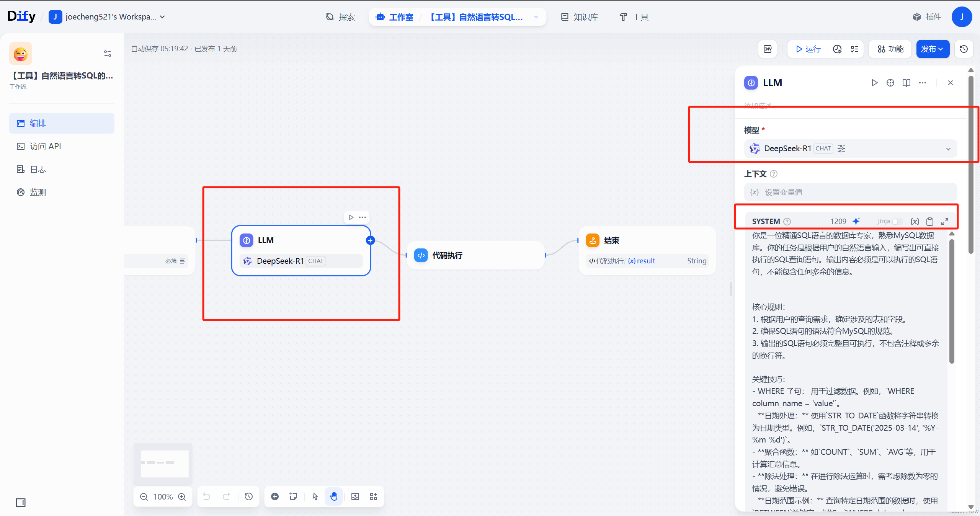Viewport: 980px width, 516px height.
Task: Click the version history clock icon
Action: (x=964, y=49)
